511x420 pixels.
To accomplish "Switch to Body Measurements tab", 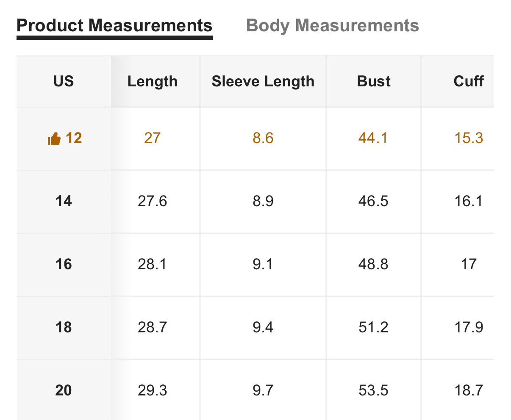I will pyautogui.click(x=333, y=25).
